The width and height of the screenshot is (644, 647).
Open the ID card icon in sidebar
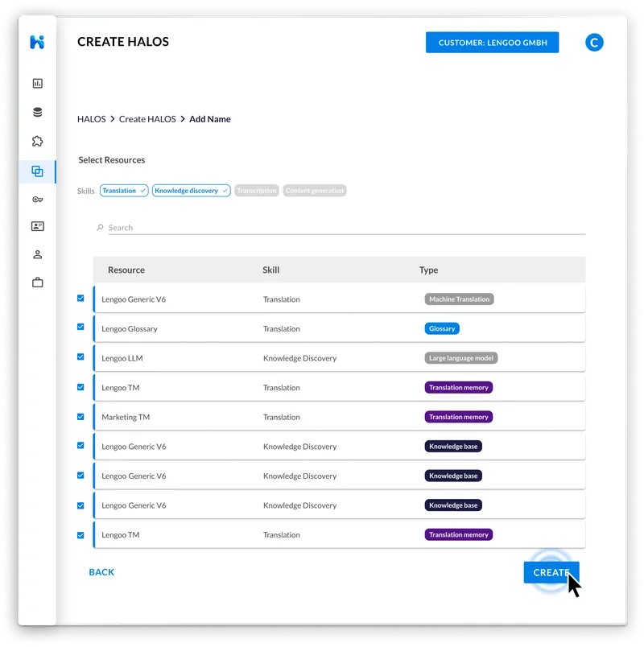38,226
